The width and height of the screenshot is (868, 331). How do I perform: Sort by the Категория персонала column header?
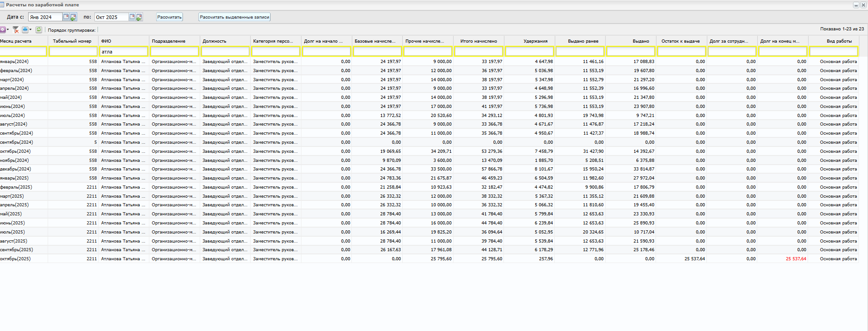coord(276,41)
